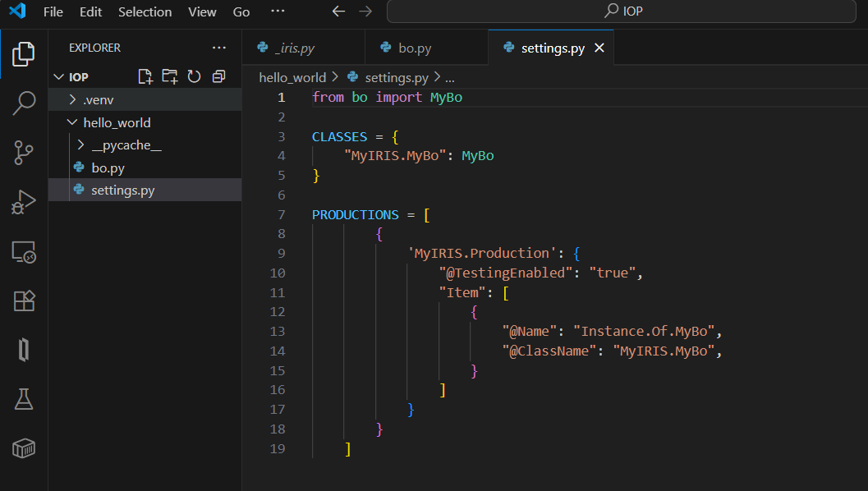Collapse the hello_world folder
Viewport: 868px width, 491px height.
(x=117, y=122)
